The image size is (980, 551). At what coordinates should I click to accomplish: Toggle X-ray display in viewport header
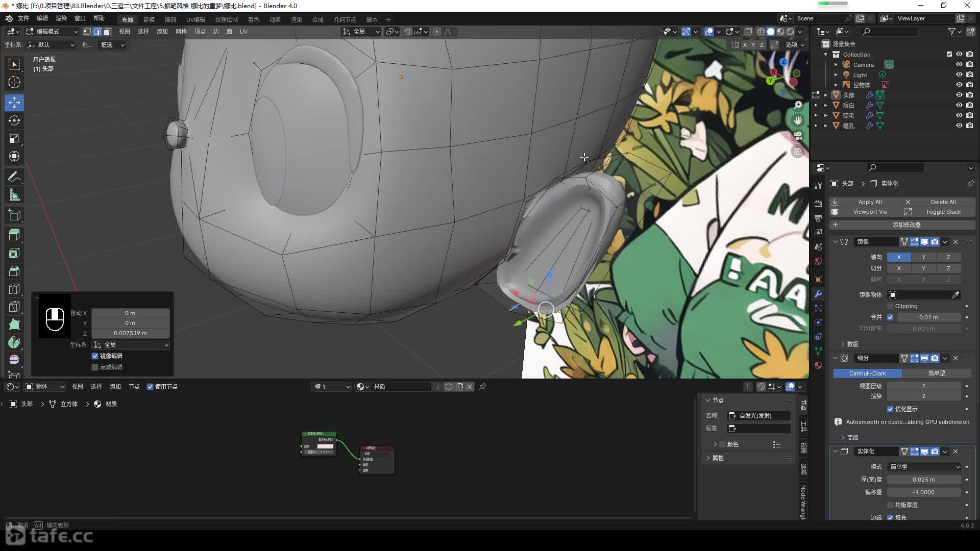748,32
